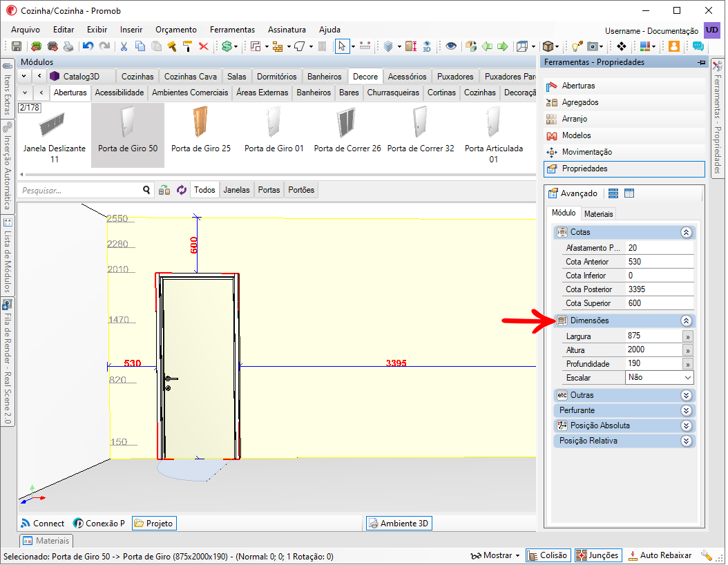
Task: Click the Cut scissors icon
Action: point(124,46)
